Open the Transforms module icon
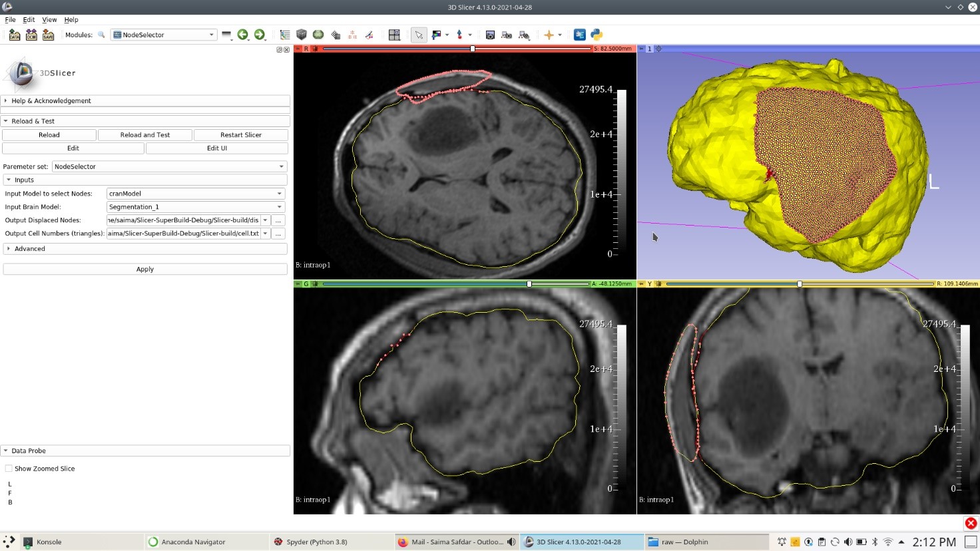The width and height of the screenshot is (980, 551). 336,35
